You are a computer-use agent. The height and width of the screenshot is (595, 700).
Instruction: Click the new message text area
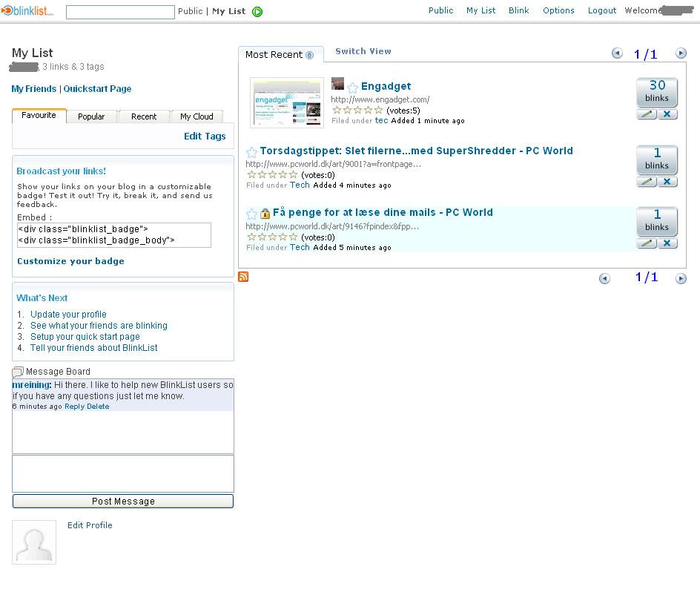click(x=123, y=474)
